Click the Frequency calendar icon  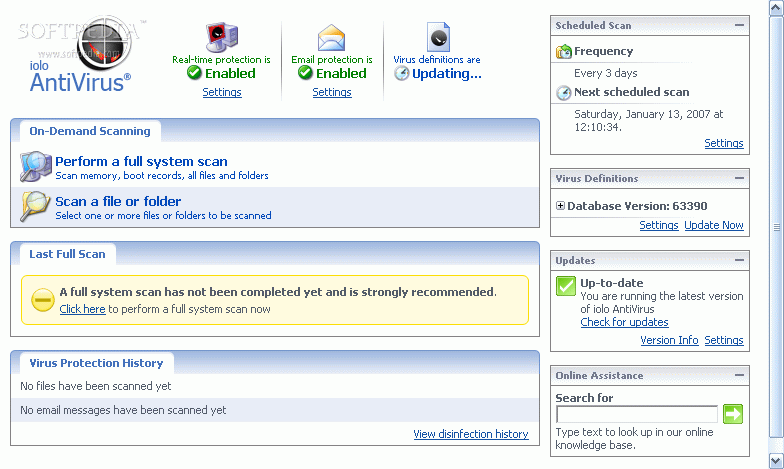pyautogui.click(x=564, y=51)
